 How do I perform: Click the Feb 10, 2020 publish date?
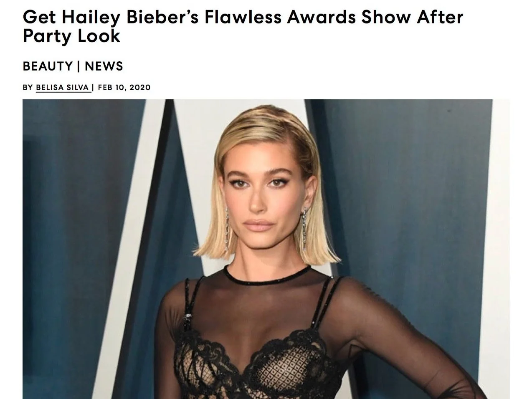point(124,87)
